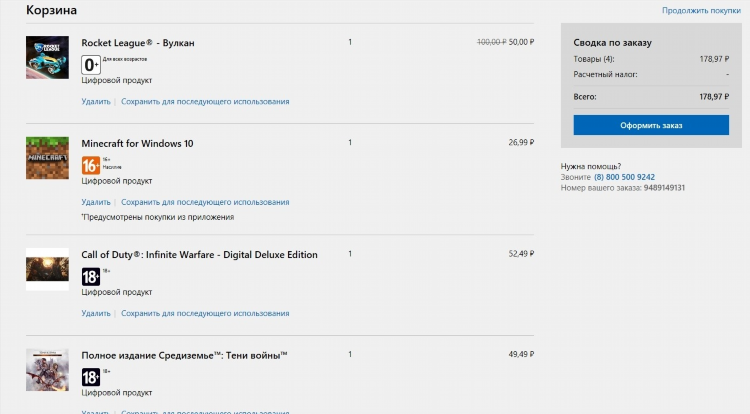Click Call of Duty's 18+ rating icon
This screenshot has width=750, height=414.
point(91,277)
